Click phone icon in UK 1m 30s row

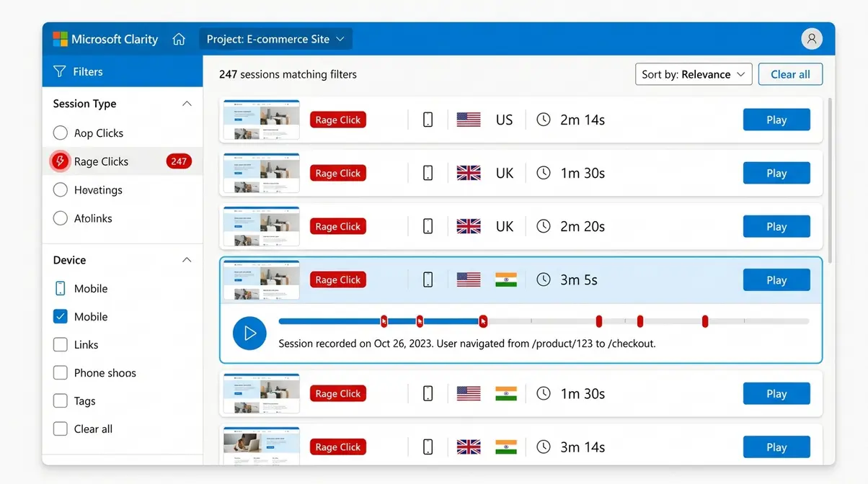pos(428,173)
